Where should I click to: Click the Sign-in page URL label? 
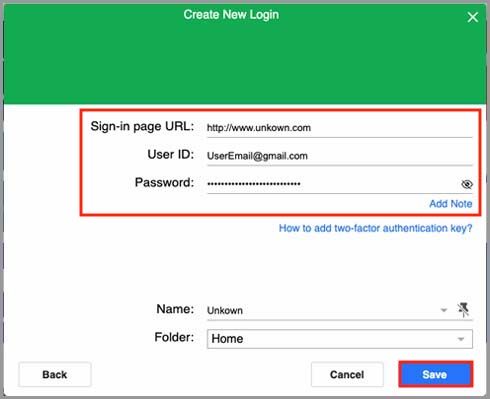142,127
